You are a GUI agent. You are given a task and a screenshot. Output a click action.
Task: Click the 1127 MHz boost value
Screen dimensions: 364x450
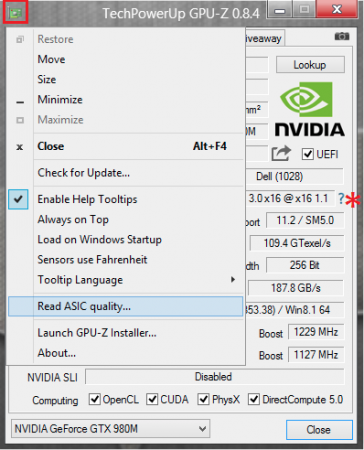[316, 355]
